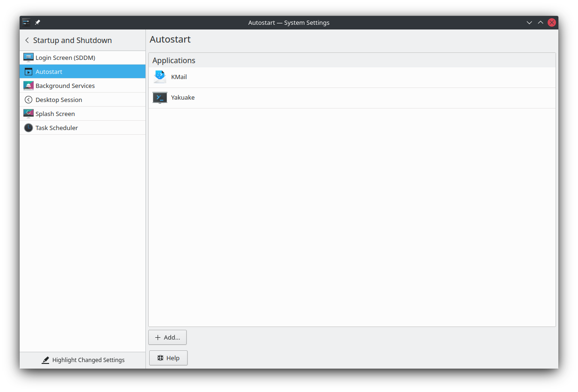Open the window menu icon in the title bar
Viewport: 578px width, 392px height.
26,22
